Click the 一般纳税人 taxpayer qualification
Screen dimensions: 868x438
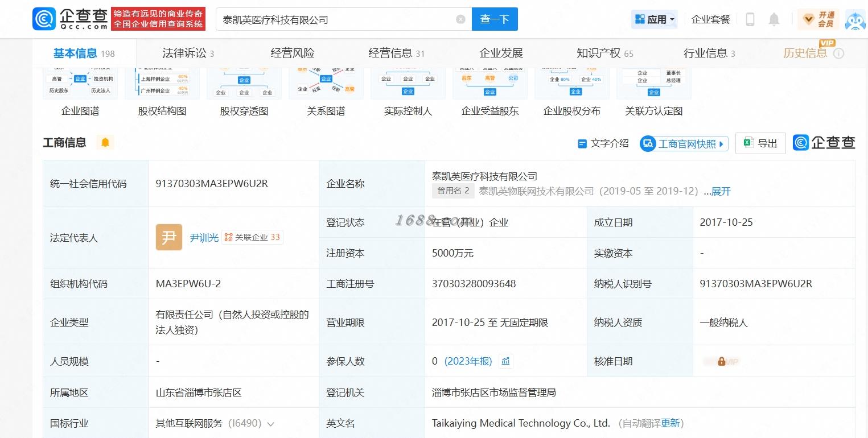pyautogui.click(x=724, y=323)
